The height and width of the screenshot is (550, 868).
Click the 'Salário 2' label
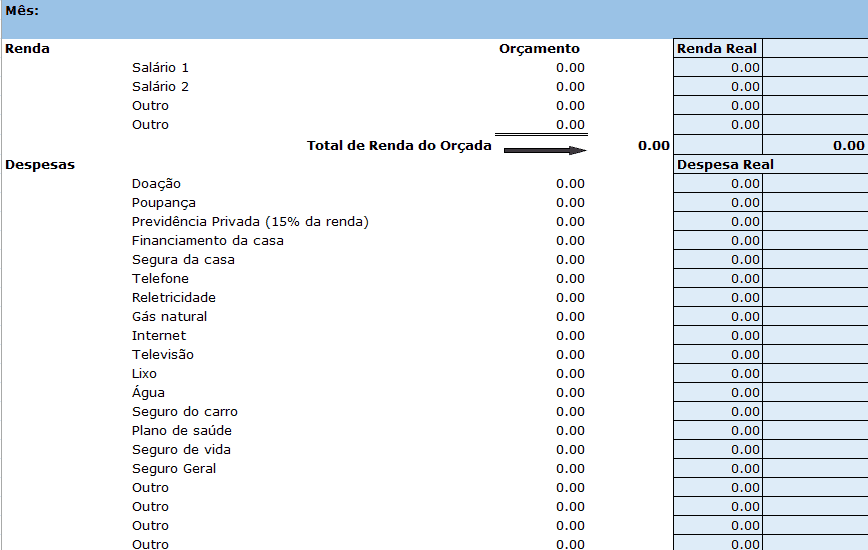pos(160,86)
